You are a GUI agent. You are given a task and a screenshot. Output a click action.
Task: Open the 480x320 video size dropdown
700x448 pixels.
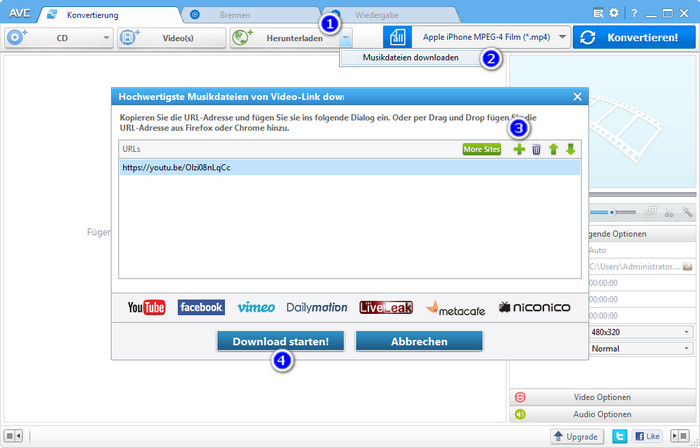coord(641,332)
